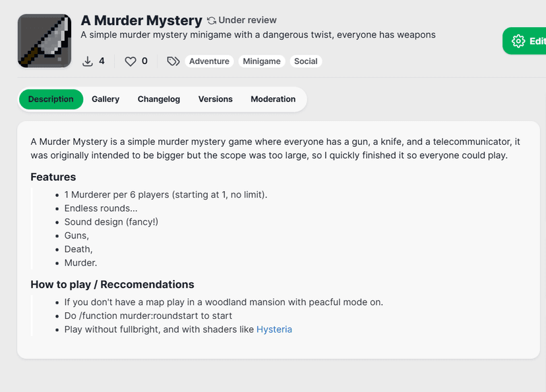Select the Social category tag

pos(306,61)
